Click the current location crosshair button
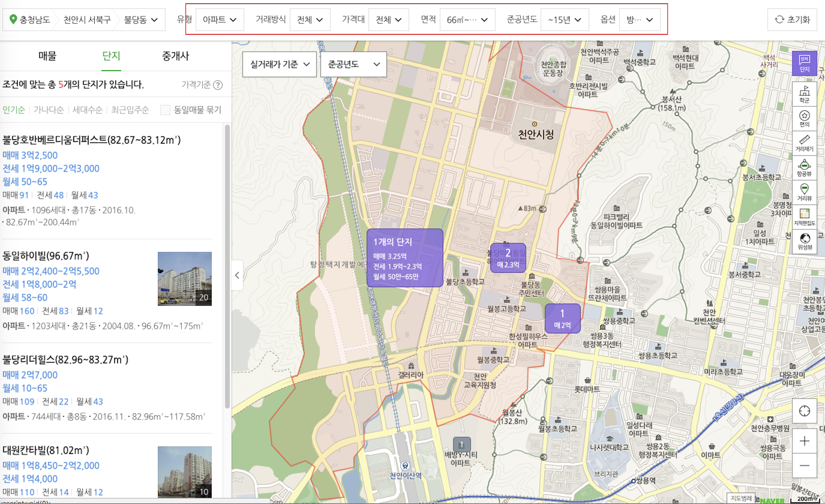825x504 pixels. point(804,411)
